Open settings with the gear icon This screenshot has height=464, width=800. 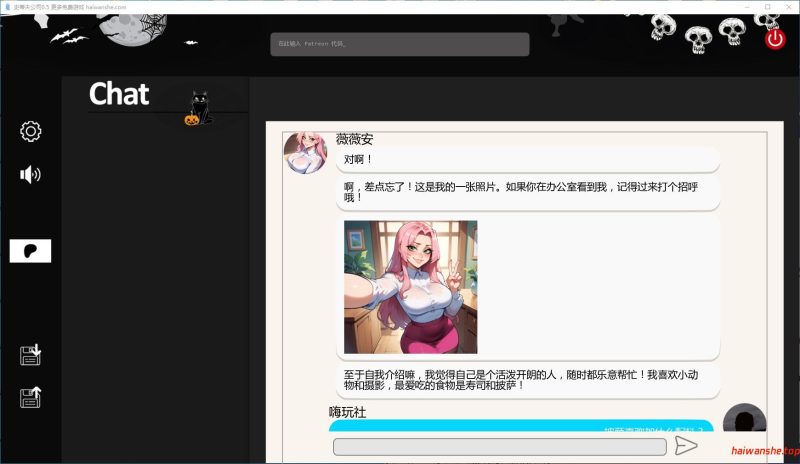[x=31, y=131]
